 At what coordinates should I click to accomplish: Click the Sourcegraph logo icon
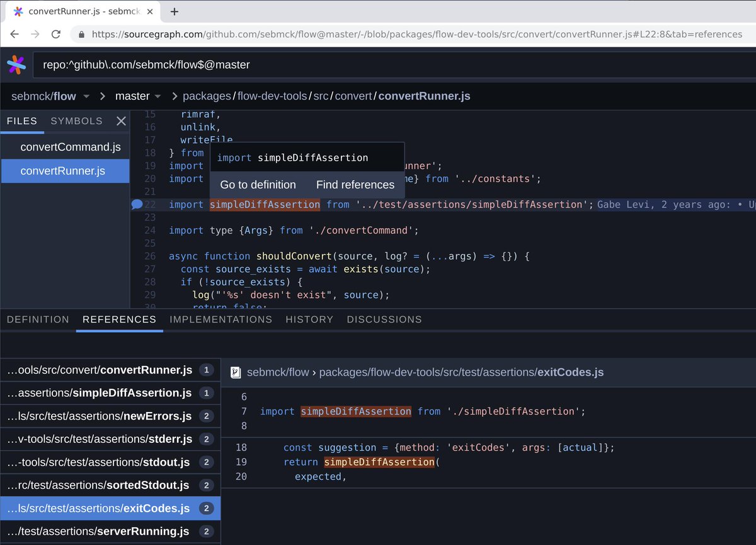[16, 64]
